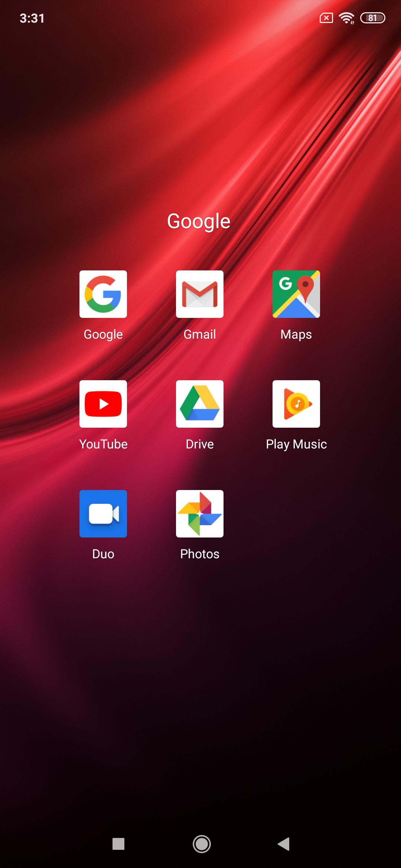Tap the "Duo" text label

103,554
